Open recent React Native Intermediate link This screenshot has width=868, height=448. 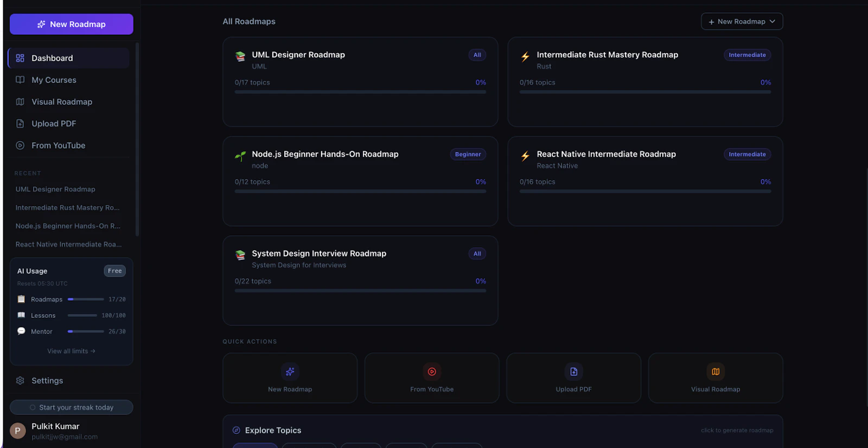pos(68,245)
